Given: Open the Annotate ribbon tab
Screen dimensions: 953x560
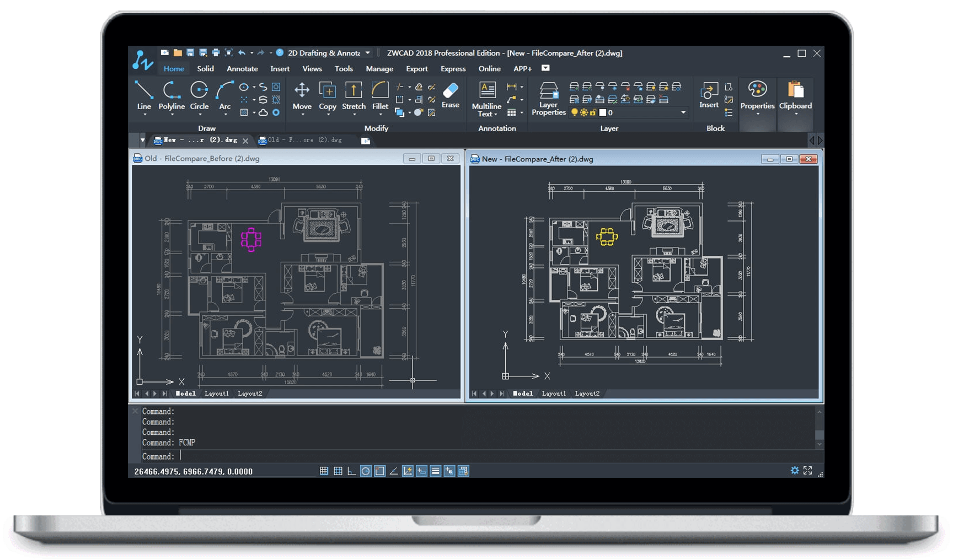Looking at the screenshot, I should click(x=242, y=69).
